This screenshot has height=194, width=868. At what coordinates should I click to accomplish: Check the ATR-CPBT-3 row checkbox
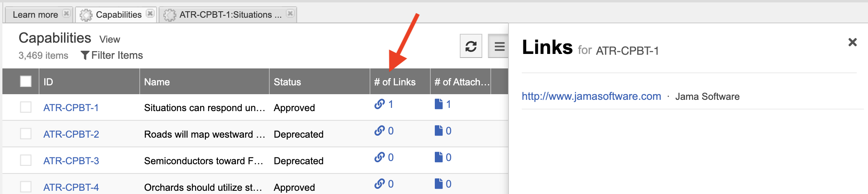click(26, 160)
